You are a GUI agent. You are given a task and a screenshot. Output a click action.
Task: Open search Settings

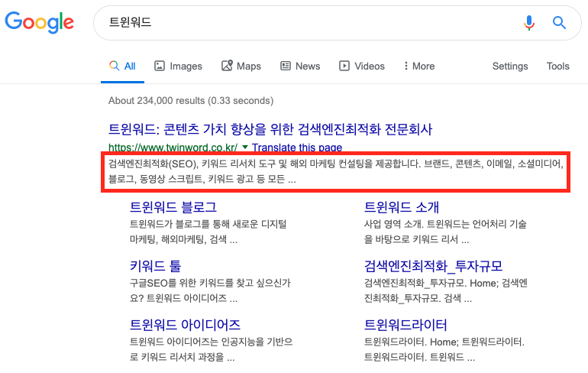tap(510, 66)
